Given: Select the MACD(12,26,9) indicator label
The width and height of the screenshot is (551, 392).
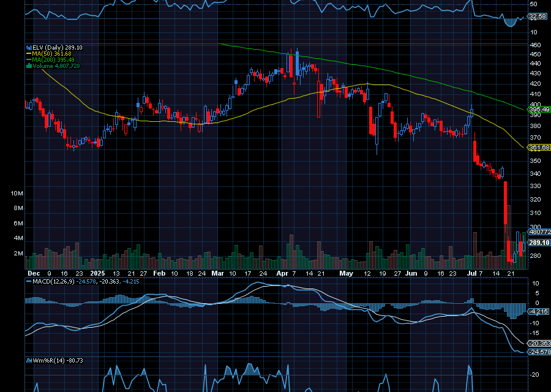Looking at the screenshot, I should pyautogui.click(x=53, y=282).
